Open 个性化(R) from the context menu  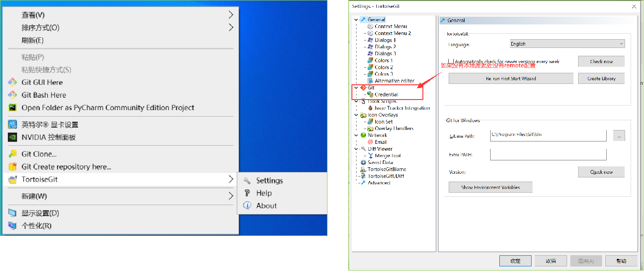[x=36, y=226]
